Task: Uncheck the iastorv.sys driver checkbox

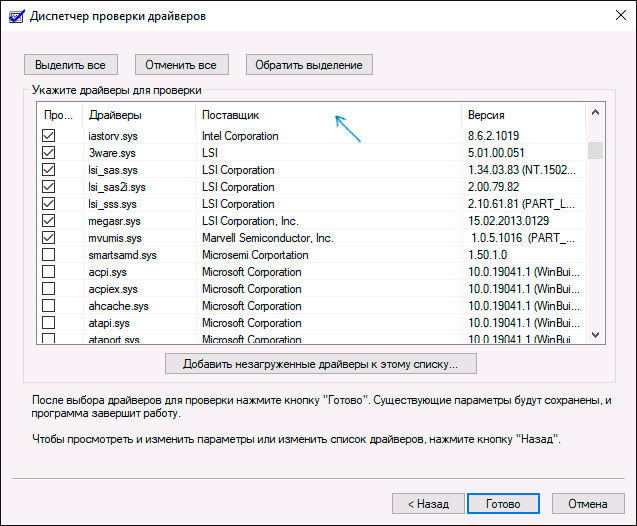Action: [x=49, y=135]
